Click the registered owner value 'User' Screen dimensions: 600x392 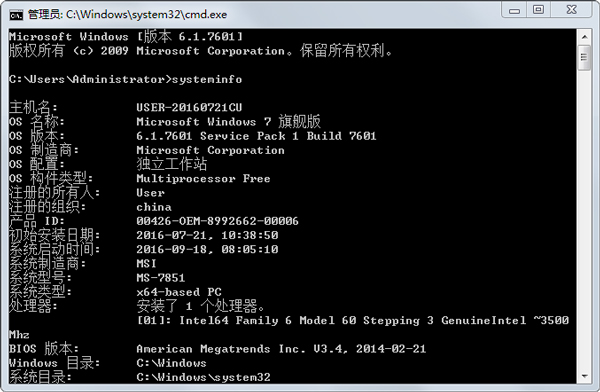[150, 193]
